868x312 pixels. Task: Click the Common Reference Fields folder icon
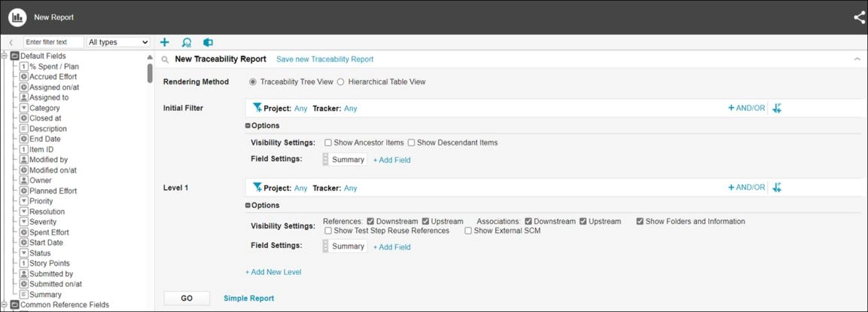click(15, 304)
